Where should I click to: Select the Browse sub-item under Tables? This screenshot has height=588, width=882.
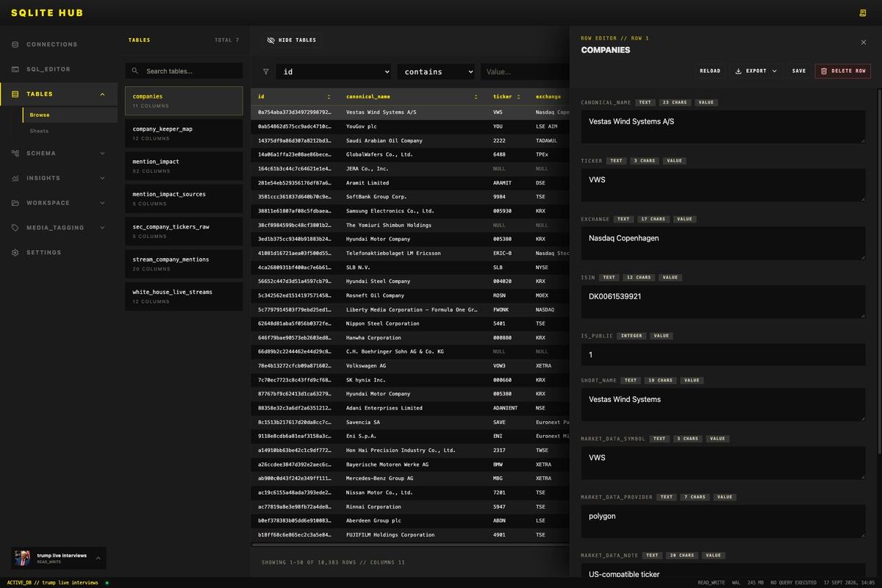70,115
